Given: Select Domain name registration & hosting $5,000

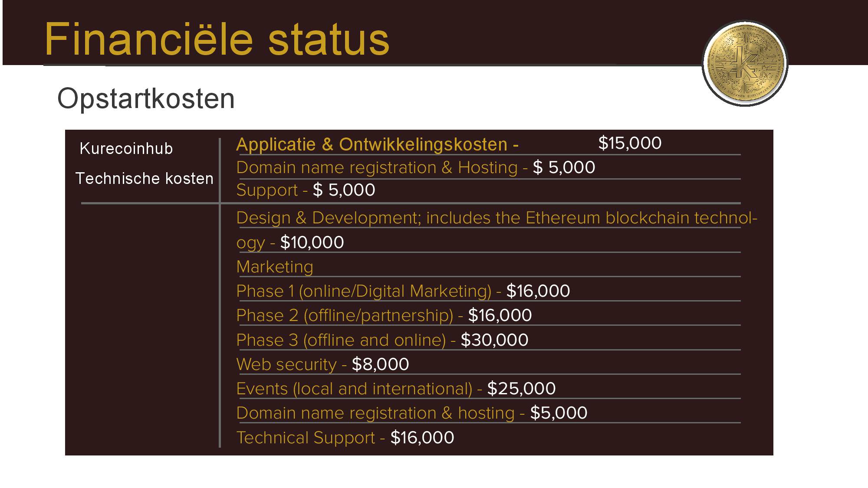Looking at the screenshot, I should (x=412, y=413).
